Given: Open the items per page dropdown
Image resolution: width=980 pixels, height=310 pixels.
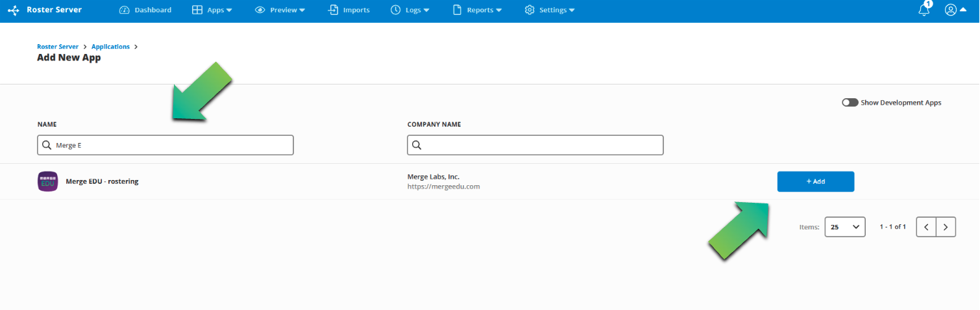Looking at the screenshot, I should [845, 227].
